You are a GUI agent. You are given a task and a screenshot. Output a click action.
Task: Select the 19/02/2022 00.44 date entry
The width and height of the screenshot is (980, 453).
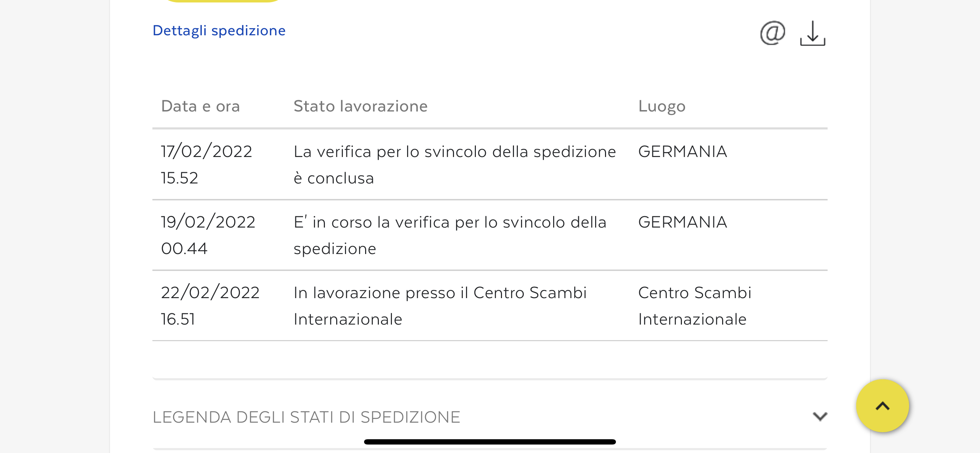[208, 235]
